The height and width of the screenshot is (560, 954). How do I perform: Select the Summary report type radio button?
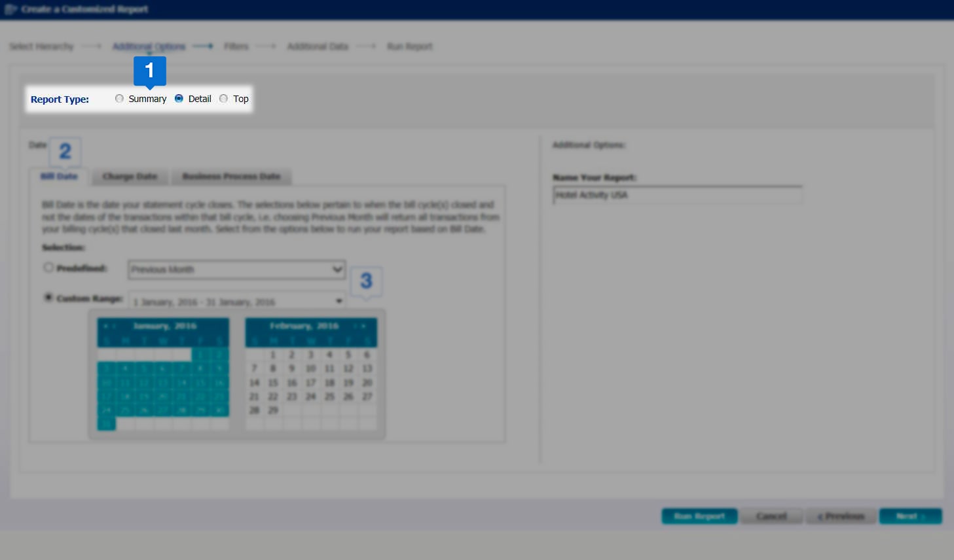119,99
